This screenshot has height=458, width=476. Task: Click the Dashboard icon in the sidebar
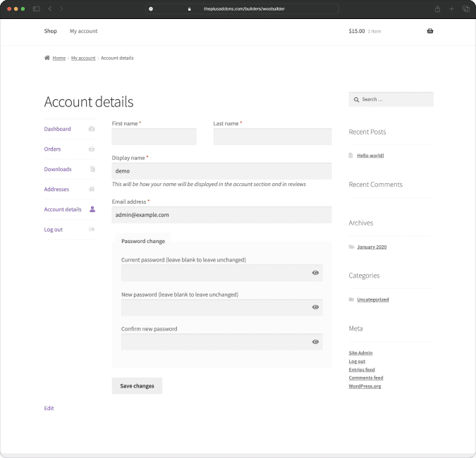pos(92,129)
